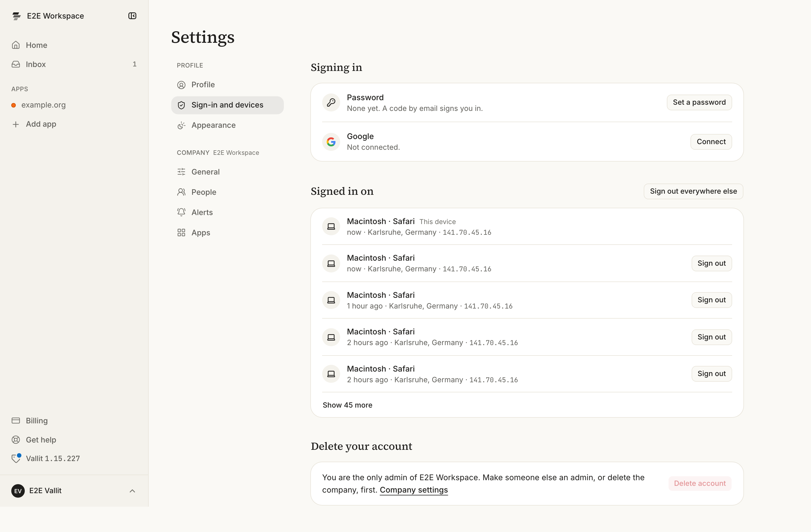Click the Home house icon
The image size is (811, 532).
click(16, 45)
